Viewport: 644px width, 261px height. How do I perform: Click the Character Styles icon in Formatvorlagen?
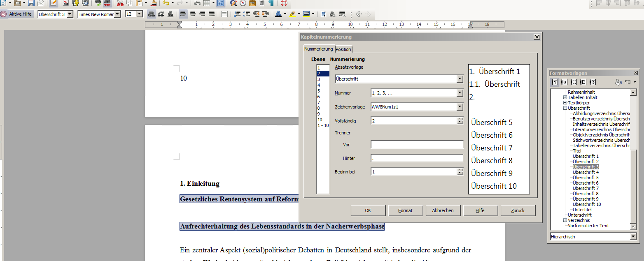565,82
